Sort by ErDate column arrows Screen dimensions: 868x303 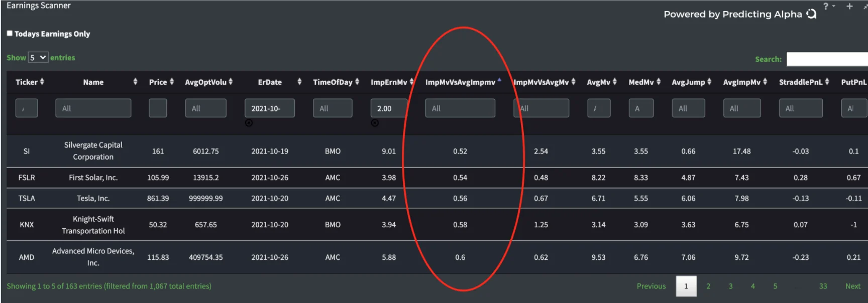tap(299, 81)
